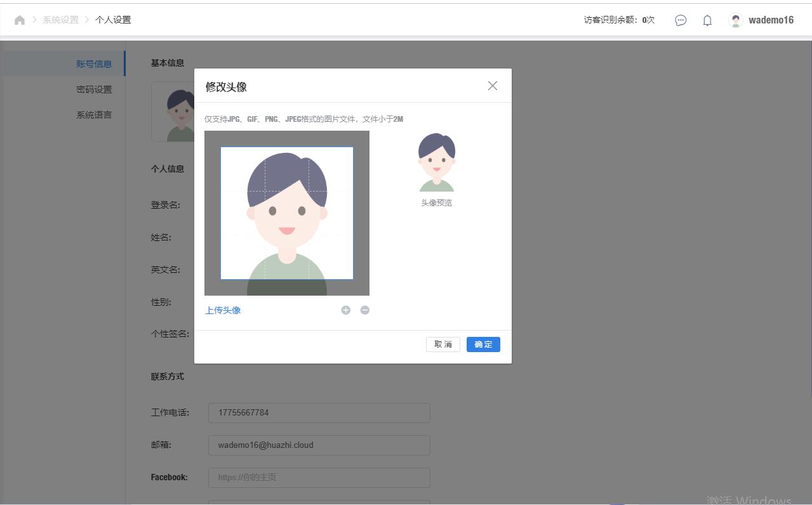Click the home icon in breadcrumb
This screenshot has width=812, height=505.
[x=20, y=20]
